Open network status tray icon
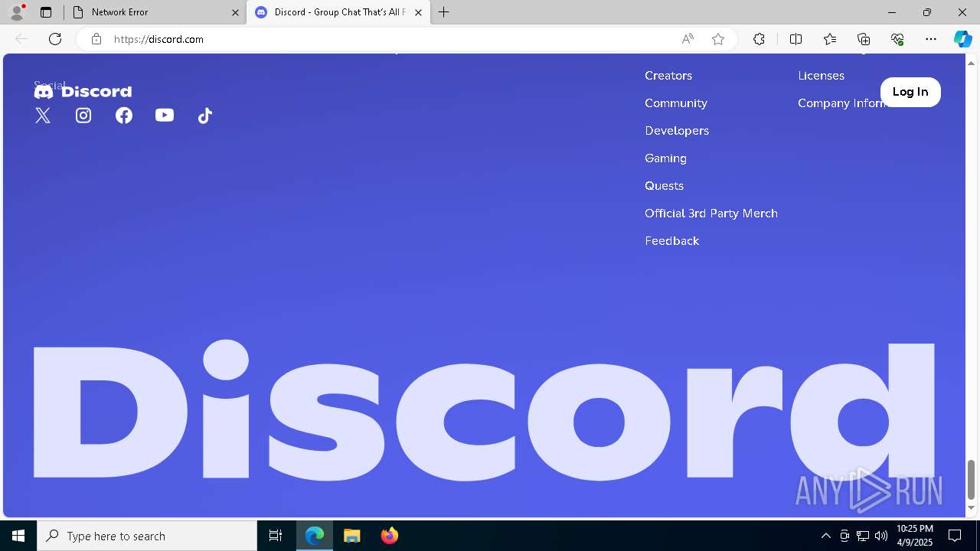The width and height of the screenshot is (980, 551). click(x=863, y=536)
